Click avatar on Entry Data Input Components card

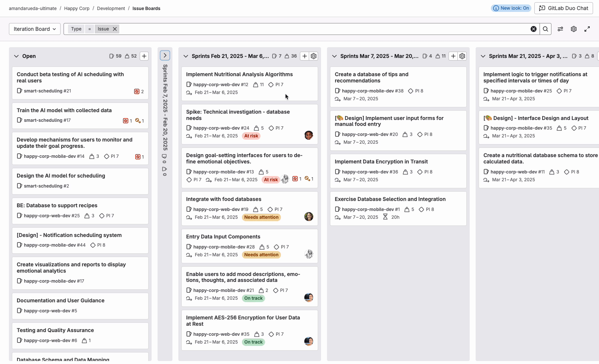(309, 254)
